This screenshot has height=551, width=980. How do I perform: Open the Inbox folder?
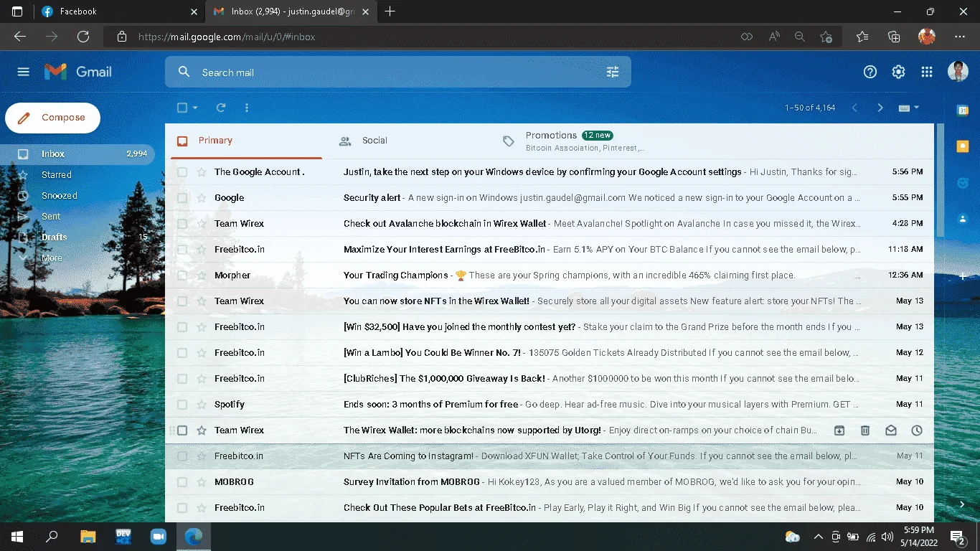tap(77, 154)
